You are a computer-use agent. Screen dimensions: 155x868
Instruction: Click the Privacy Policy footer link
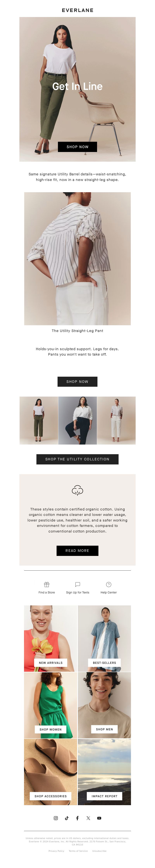click(56, 851)
